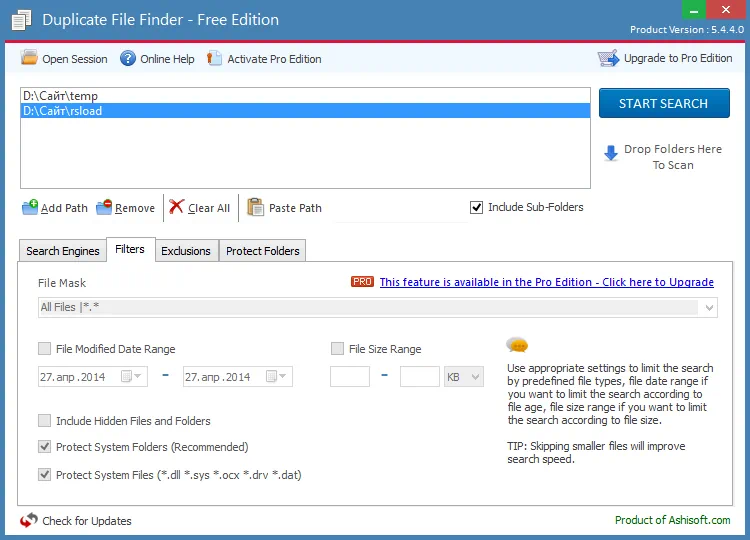Click the application documents icon in title bar
The width and height of the screenshot is (750, 540).
click(21, 20)
